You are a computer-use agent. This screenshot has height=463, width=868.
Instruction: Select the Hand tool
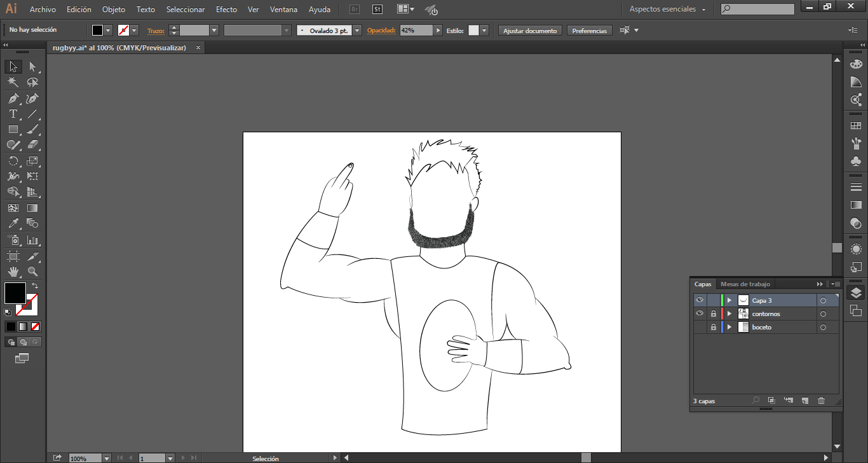pos(13,272)
